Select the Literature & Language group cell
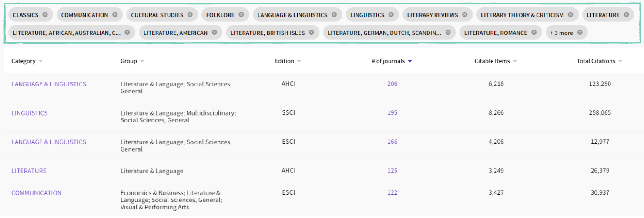Image resolution: width=644 pixels, height=218 pixels. click(x=152, y=171)
